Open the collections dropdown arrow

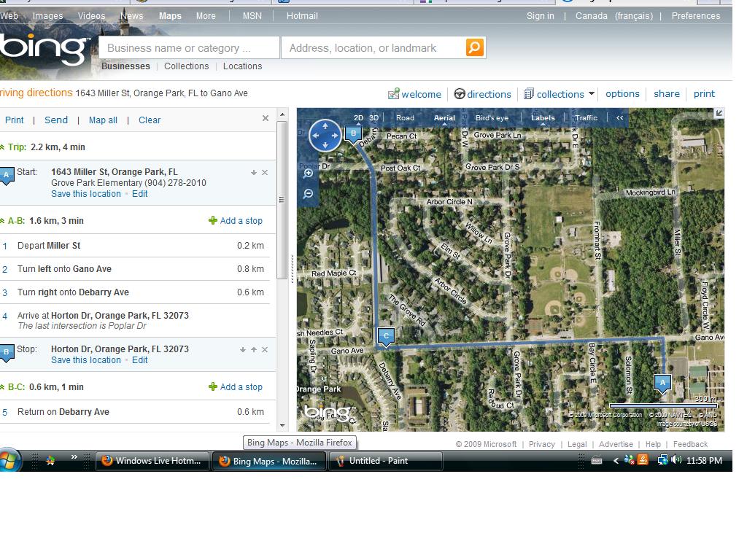(x=592, y=93)
